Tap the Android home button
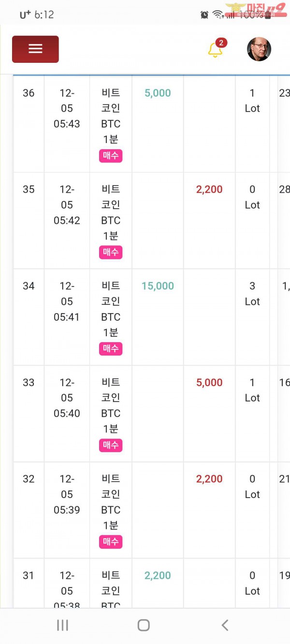 tap(144, 625)
